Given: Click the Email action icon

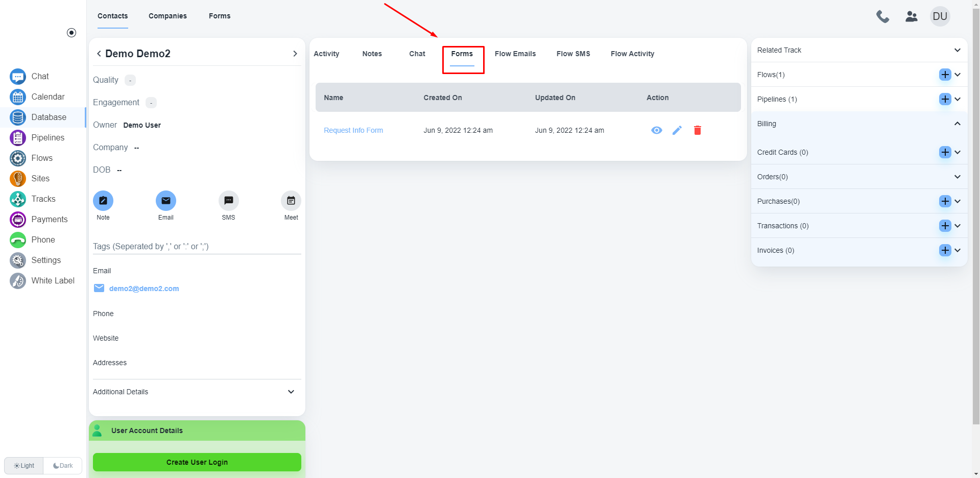Looking at the screenshot, I should [166, 201].
